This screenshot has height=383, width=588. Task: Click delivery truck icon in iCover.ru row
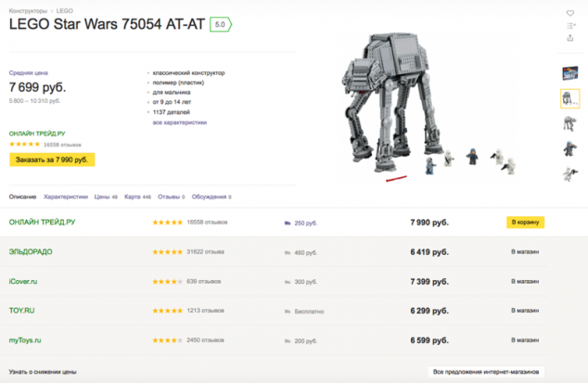tap(288, 282)
